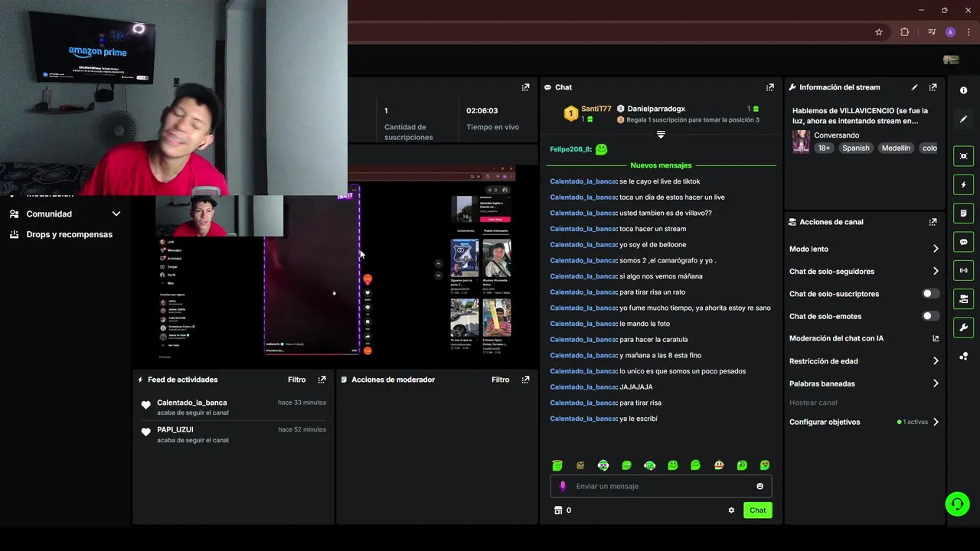Click message 'JAJAJAJA' in chat
This screenshot has width=980, height=551.
(635, 387)
